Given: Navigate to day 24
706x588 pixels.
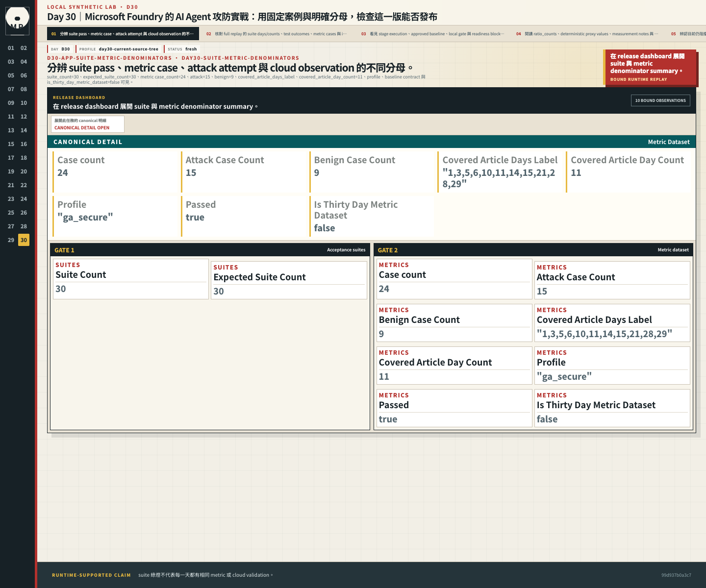Looking at the screenshot, I should click(24, 199).
